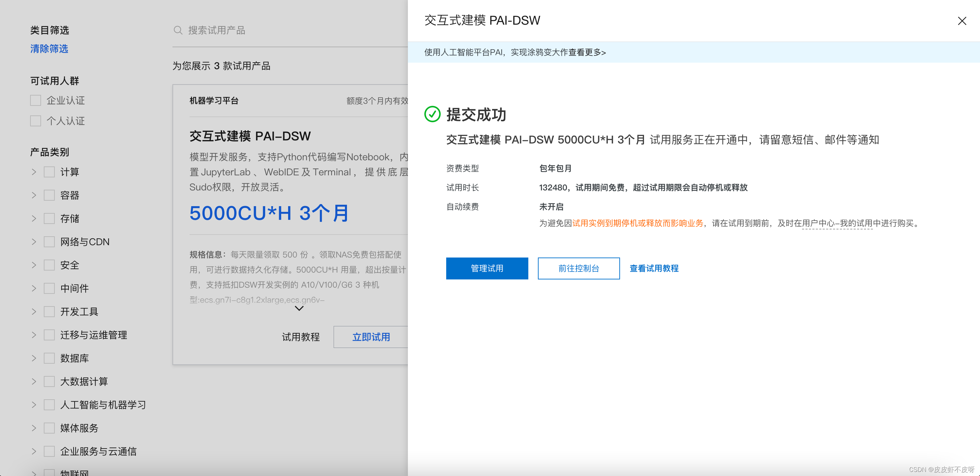Click the 未开启 auto-renew value

pyautogui.click(x=551, y=207)
